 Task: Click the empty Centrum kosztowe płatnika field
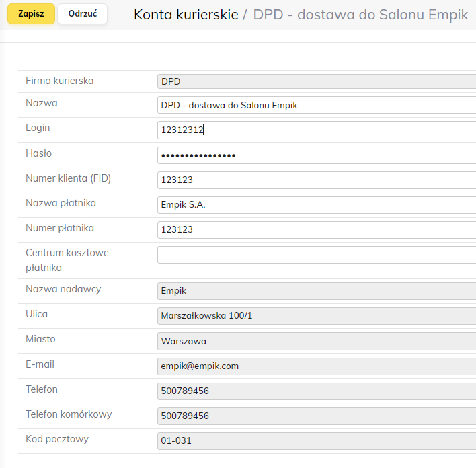pyautogui.click(x=316, y=255)
